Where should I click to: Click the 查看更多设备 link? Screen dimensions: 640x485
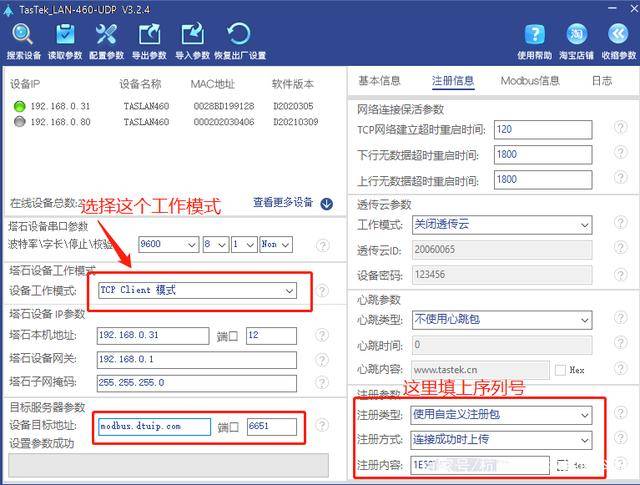pyautogui.click(x=283, y=202)
